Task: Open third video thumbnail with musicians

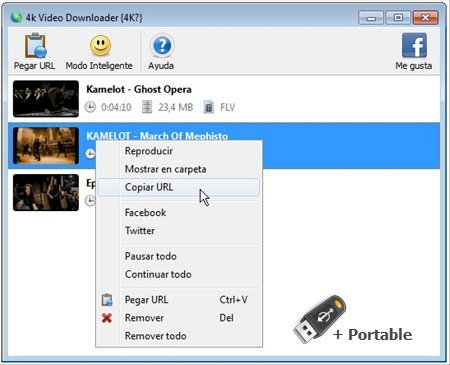Action: [46, 193]
